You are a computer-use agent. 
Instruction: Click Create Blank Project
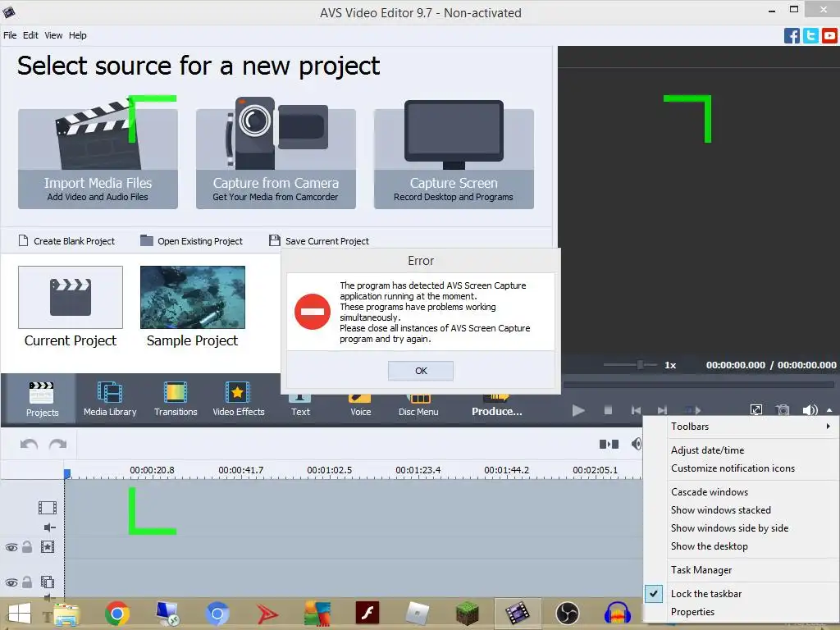pos(67,241)
